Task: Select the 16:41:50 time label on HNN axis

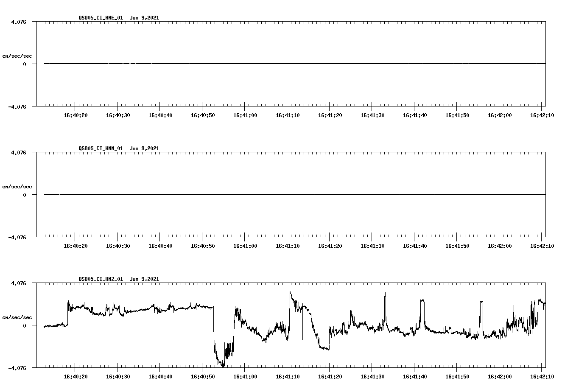Action: (x=457, y=246)
